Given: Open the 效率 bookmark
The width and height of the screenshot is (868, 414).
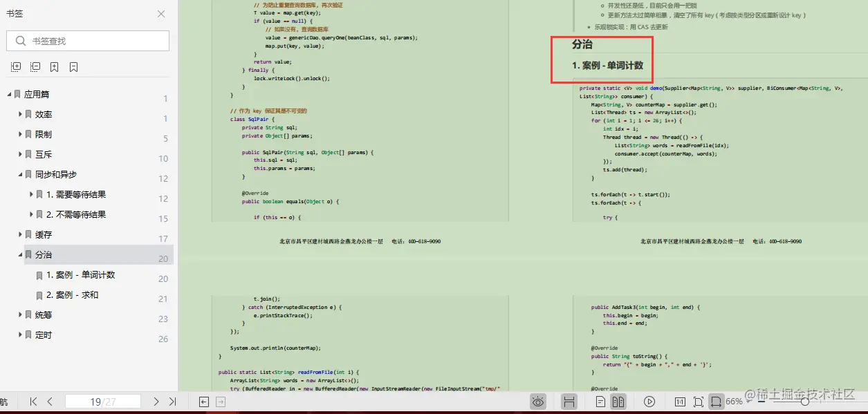Looking at the screenshot, I should click(x=44, y=114).
